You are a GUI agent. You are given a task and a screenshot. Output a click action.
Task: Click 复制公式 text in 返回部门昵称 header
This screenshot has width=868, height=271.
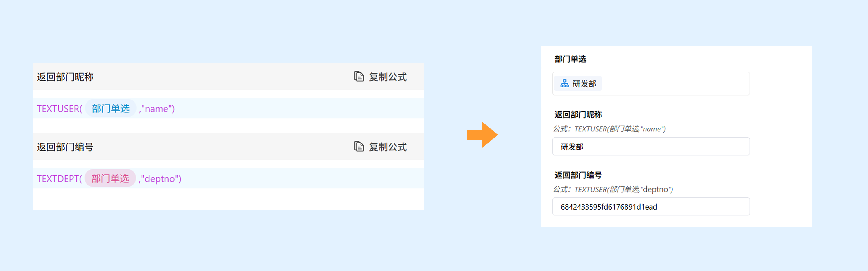[387, 77]
